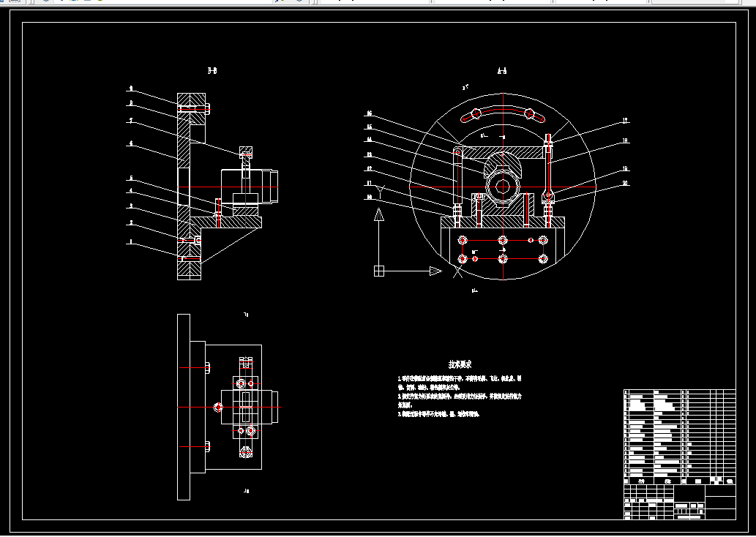
Task: Click the 技术要求 heading text
Action: [460, 364]
